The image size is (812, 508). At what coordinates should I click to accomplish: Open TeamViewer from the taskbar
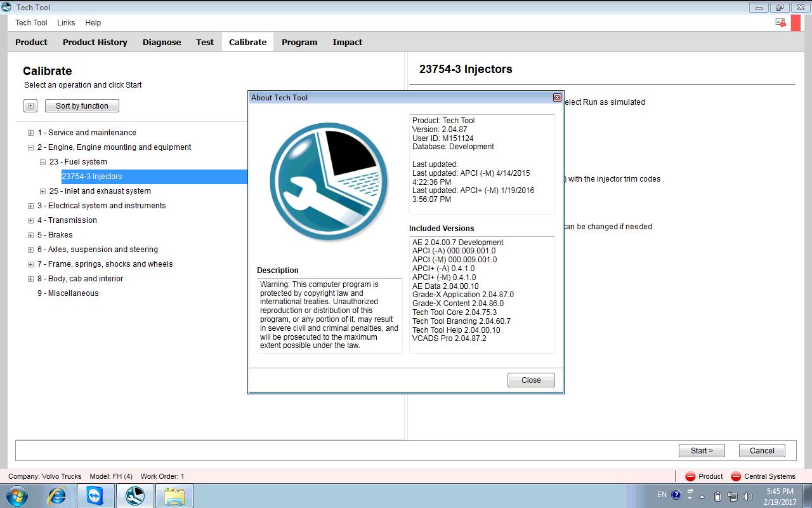(x=96, y=495)
